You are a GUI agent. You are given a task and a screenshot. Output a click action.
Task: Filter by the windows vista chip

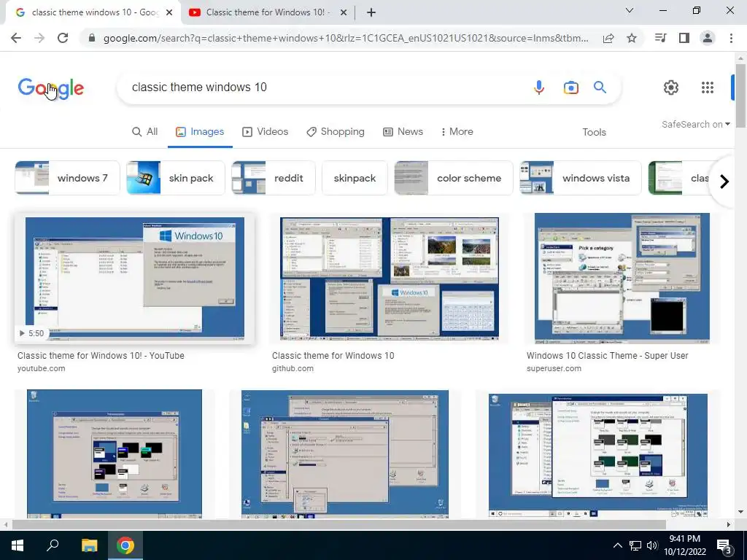(580, 178)
